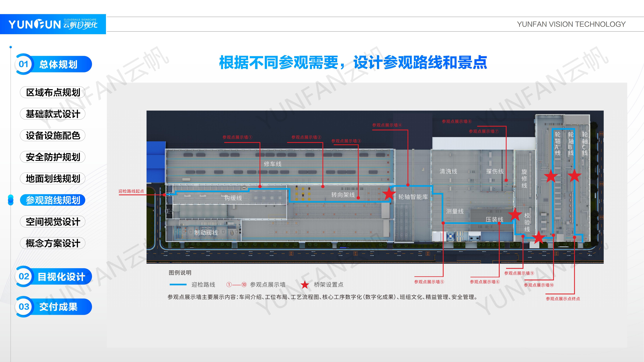Click the 修车线 area label
Image resolution: width=644 pixels, height=362 pixels.
272,164
